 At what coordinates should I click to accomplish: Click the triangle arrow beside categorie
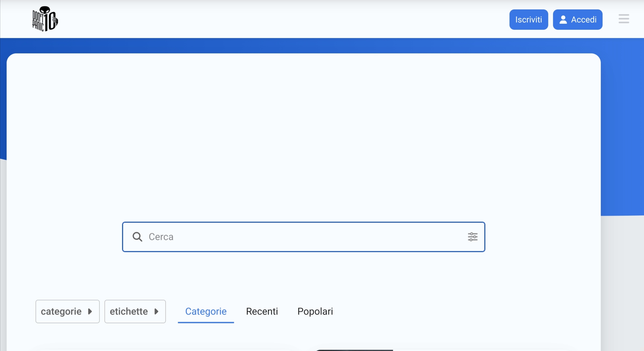click(90, 311)
